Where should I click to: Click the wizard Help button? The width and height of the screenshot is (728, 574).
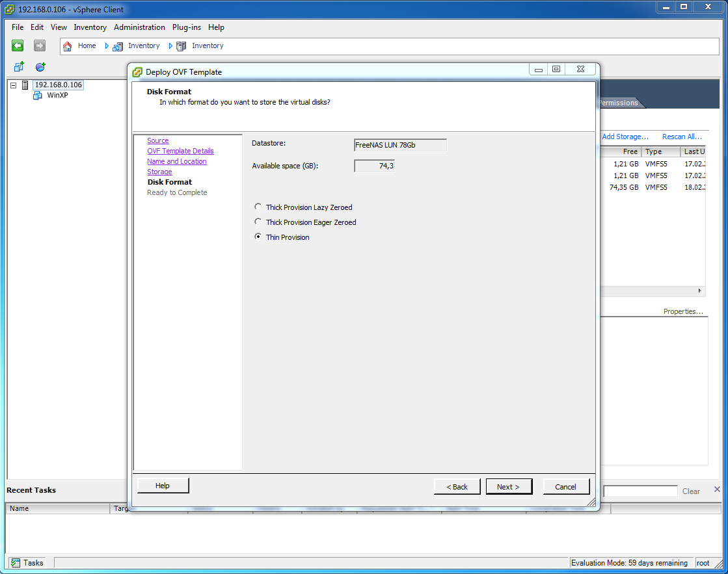click(163, 486)
